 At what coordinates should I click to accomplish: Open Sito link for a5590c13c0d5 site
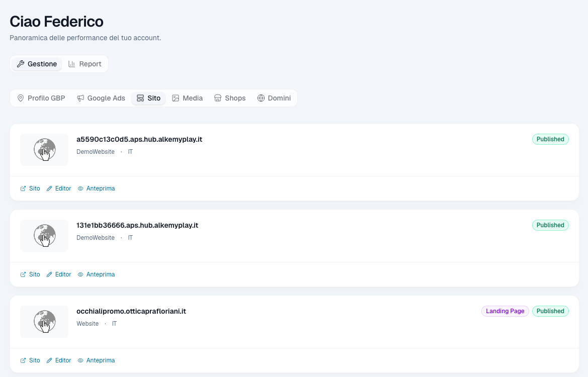click(x=30, y=189)
